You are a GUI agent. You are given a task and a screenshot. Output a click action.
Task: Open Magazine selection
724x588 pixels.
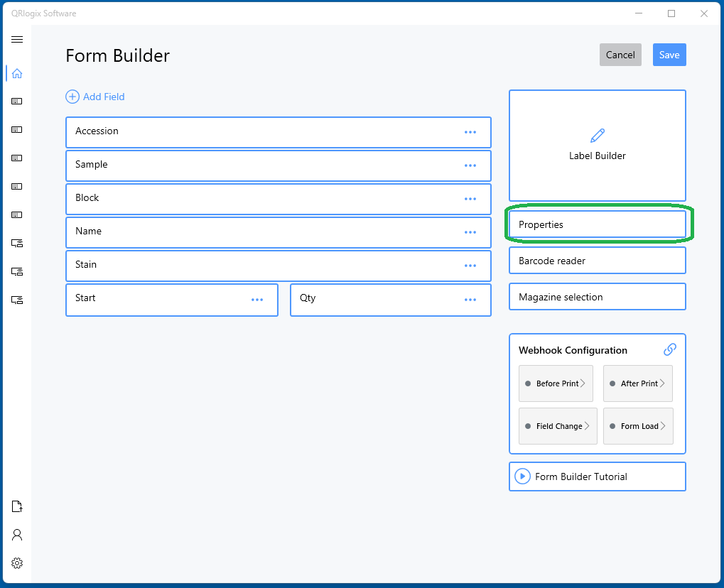tap(597, 297)
